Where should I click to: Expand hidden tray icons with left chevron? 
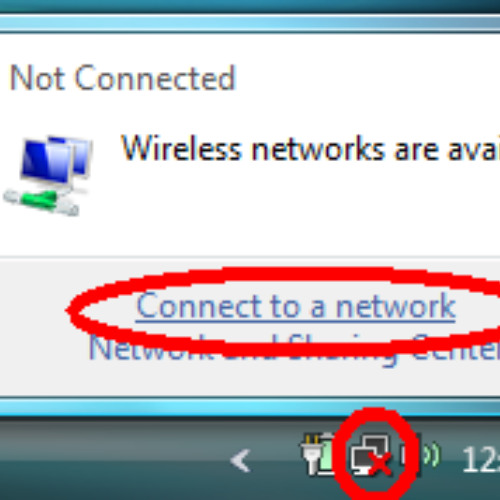241,460
